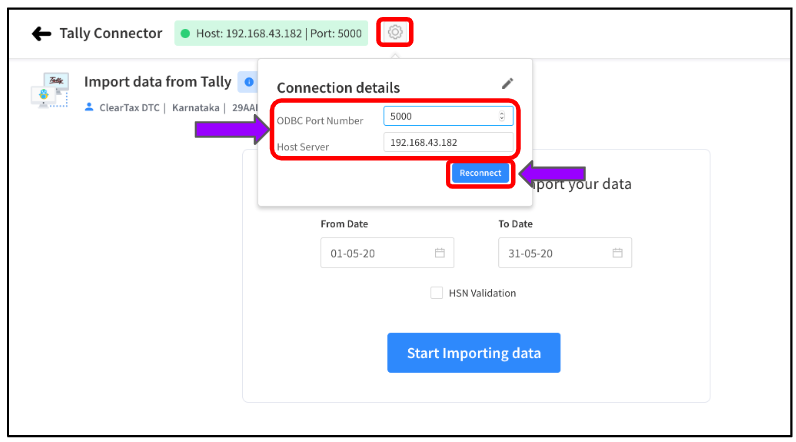Click the blue info icon beside Import data
796x442 pixels.
(x=249, y=82)
